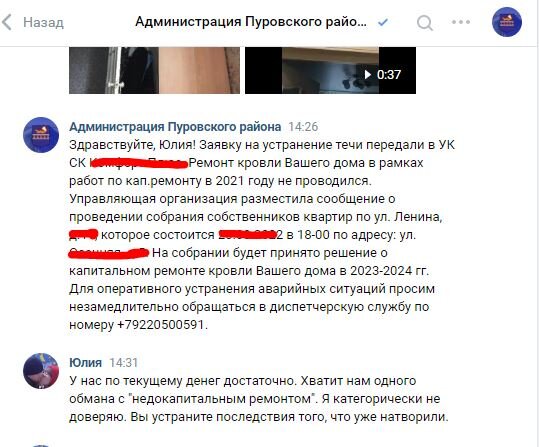
Task: Click the 14:26 message timestamp
Action: [x=303, y=127]
